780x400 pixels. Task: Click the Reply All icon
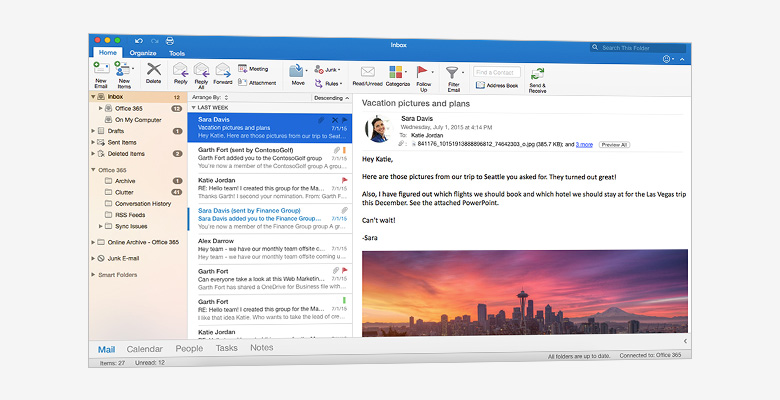[x=201, y=70]
